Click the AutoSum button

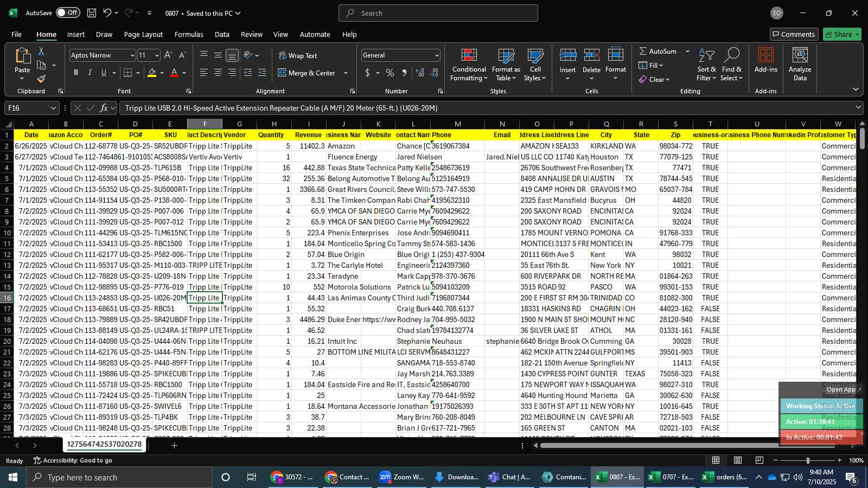coord(658,51)
